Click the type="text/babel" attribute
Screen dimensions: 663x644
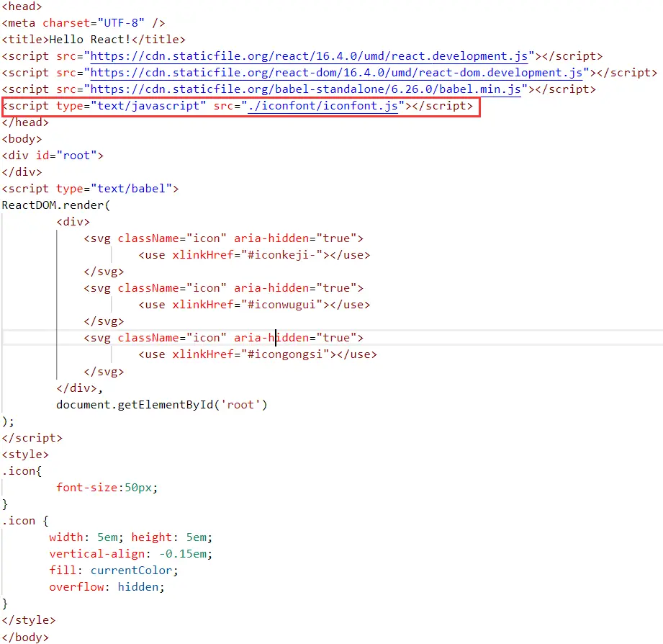click(x=114, y=189)
